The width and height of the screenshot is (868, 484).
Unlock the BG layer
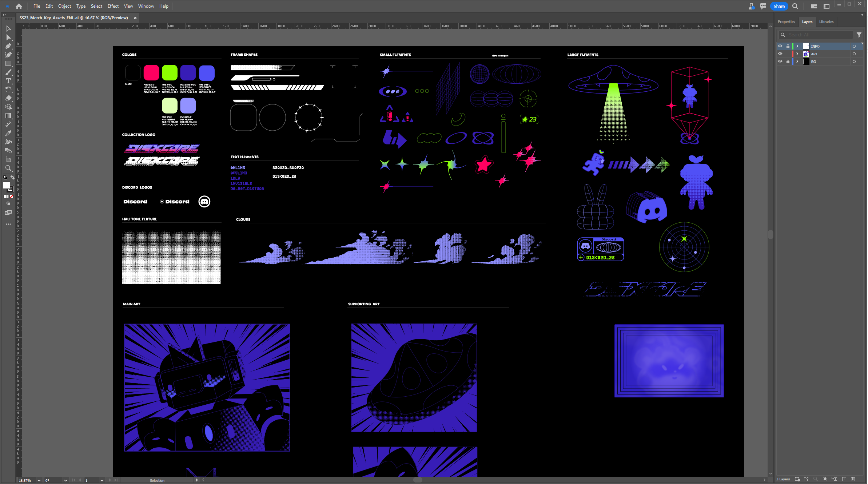pyautogui.click(x=788, y=62)
